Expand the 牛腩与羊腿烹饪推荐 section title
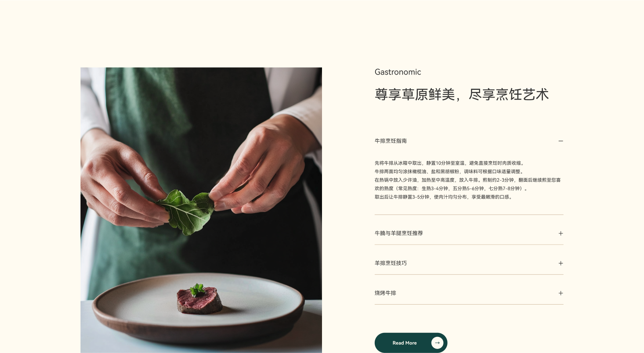 [x=398, y=233]
